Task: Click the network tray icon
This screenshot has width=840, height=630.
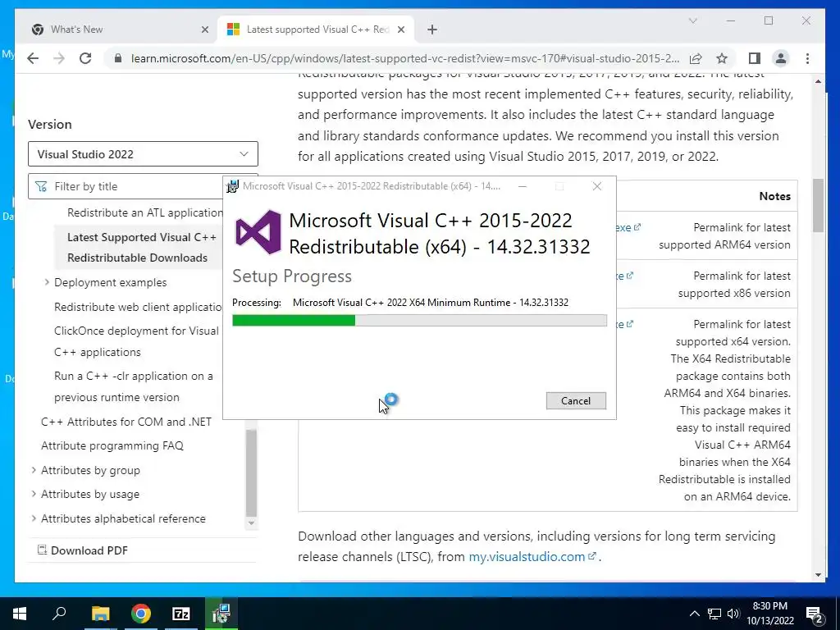Action: click(x=714, y=614)
